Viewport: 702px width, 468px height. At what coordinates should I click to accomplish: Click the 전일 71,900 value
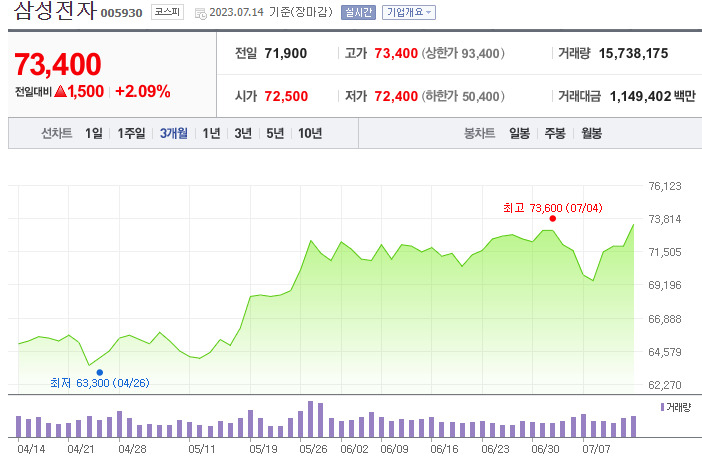pos(286,53)
